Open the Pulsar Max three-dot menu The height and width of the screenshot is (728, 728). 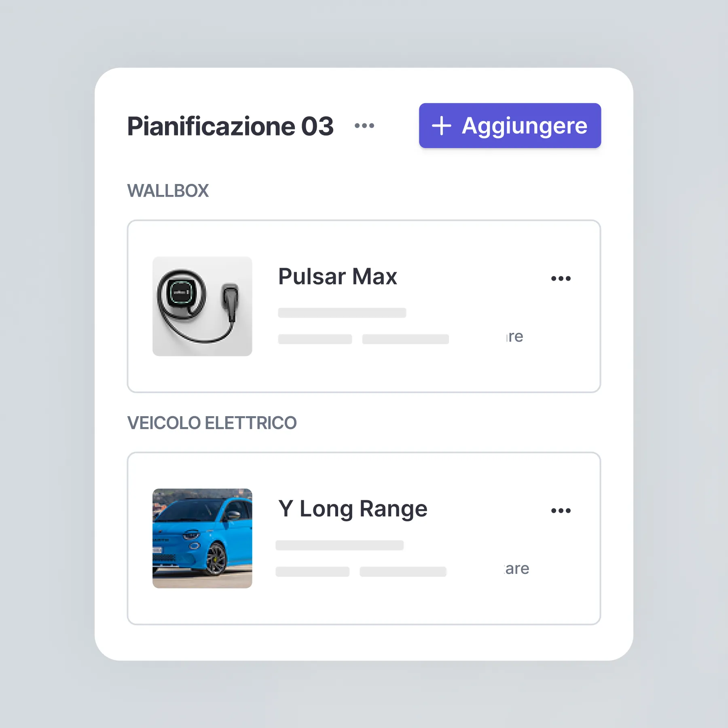(561, 278)
